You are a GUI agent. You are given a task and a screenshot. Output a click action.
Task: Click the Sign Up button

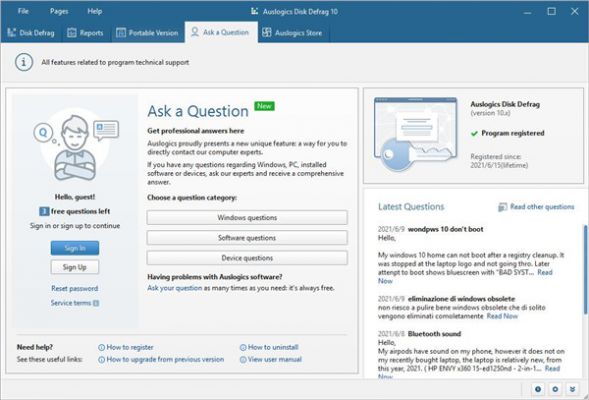point(75,267)
